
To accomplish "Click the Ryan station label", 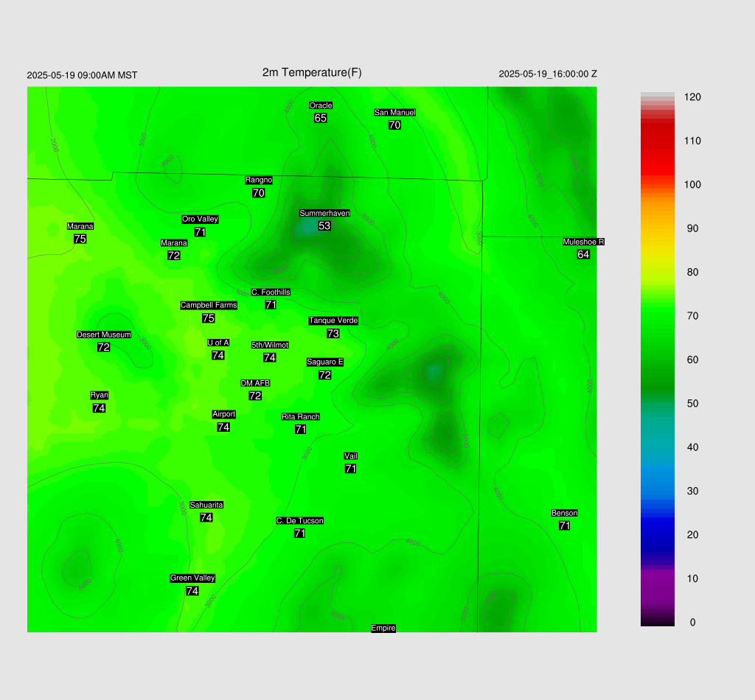I will coord(100,395).
